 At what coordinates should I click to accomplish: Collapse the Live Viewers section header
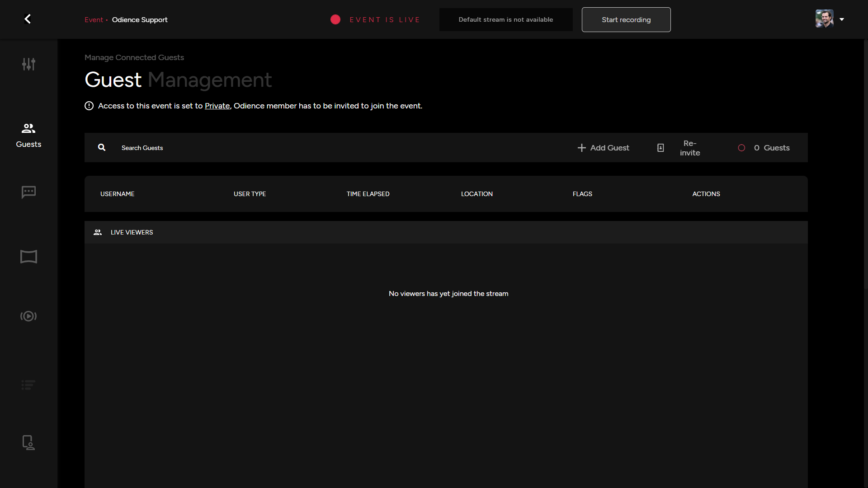click(x=132, y=232)
